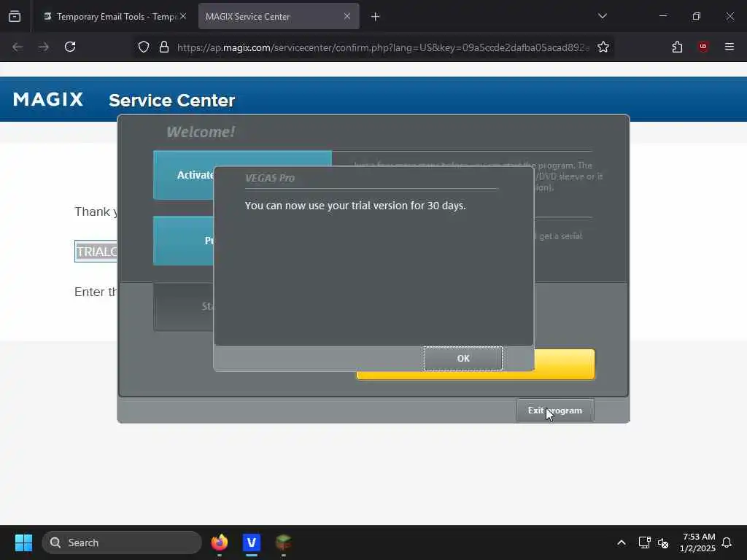Image resolution: width=747 pixels, height=560 pixels.
Task: Click the network status tray icon
Action: [645, 542]
